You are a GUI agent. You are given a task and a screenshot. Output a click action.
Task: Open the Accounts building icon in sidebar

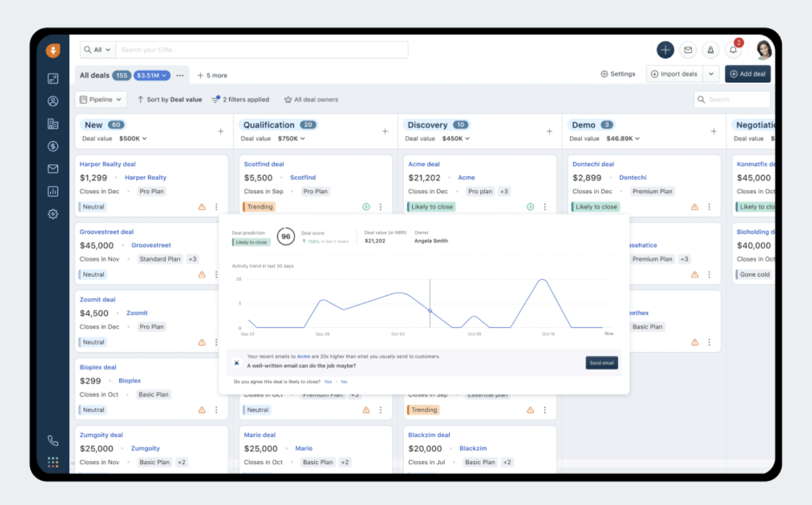(x=53, y=124)
